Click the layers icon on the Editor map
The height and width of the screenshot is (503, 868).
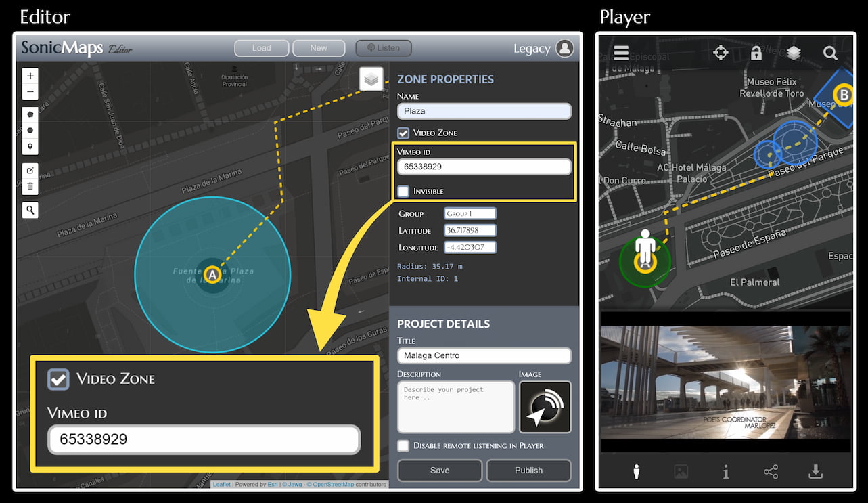[371, 79]
